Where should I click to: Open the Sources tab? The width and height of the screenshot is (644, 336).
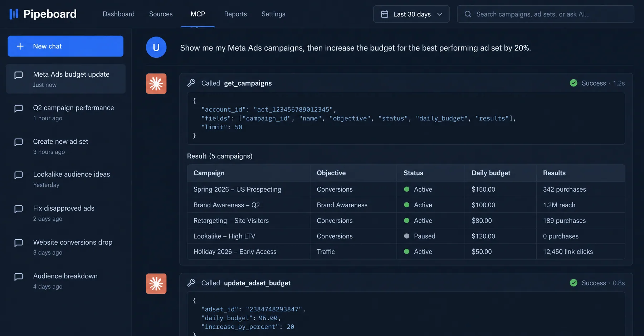pyautogui.click(x=161, y=14)
